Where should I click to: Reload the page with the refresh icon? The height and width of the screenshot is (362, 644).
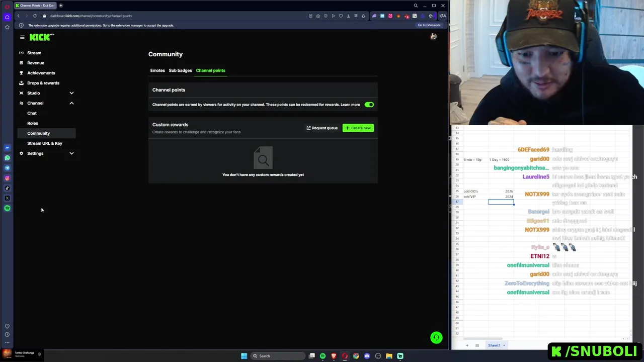click(x=35, y=16)
